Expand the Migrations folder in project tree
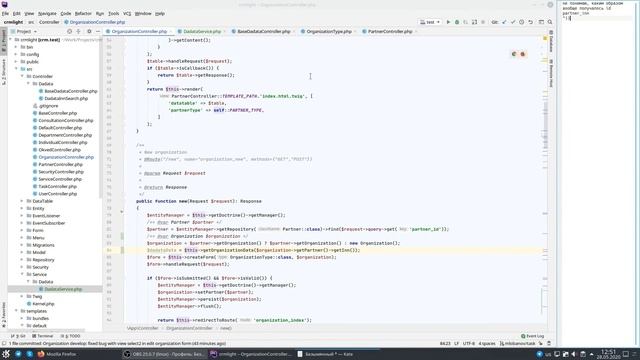The image size is (640, 360). click(x=22, y=245)
